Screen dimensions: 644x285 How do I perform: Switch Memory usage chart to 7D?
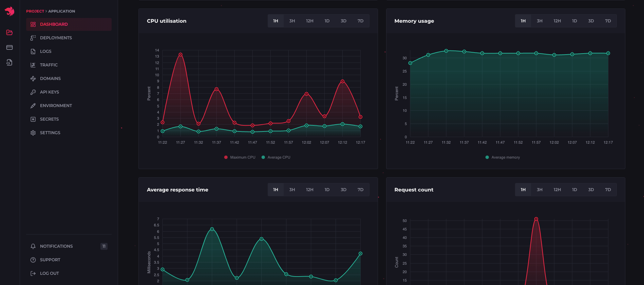click(608, 21)
